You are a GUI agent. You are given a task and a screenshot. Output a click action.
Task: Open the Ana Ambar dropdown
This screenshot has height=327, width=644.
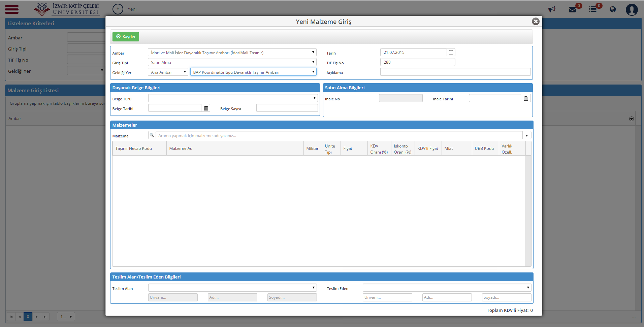pyautogui.click(x=168, y=72)
